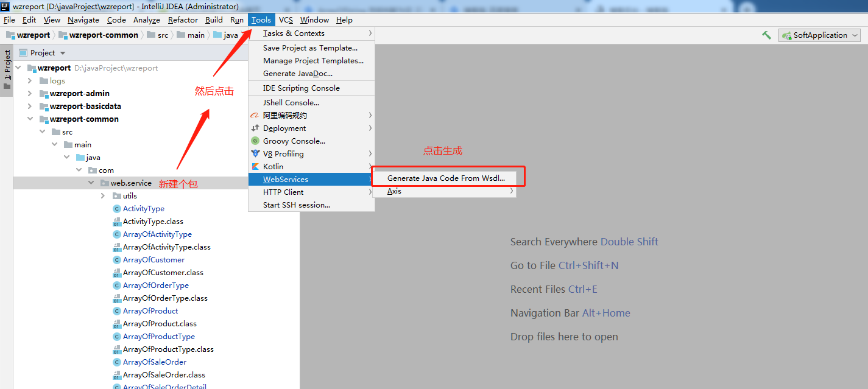The height and width of the screenshot is (389, 868).
Task: Open the Axis submenu
Action: pos(445,191)
